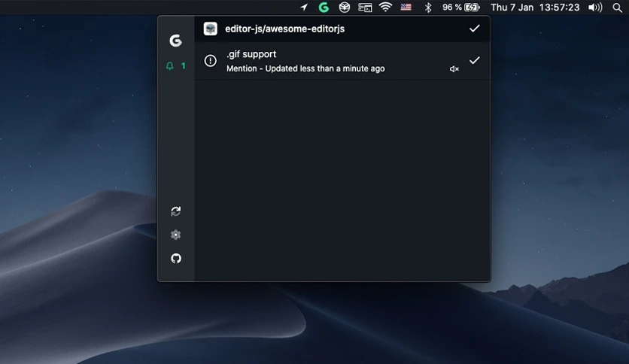This screenshot has height=364, width=629.
Task: Click the unread count number 1
Action: (184, 65)
